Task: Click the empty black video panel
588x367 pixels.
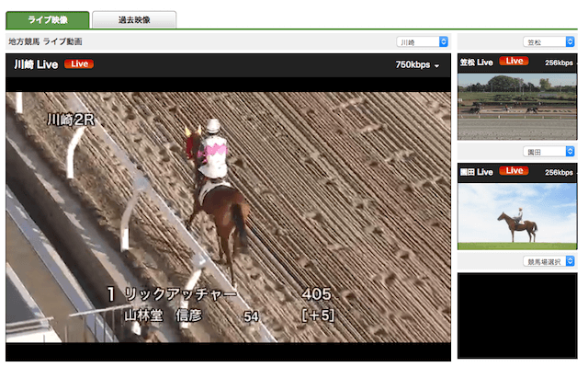Action: tap(517, 315)
